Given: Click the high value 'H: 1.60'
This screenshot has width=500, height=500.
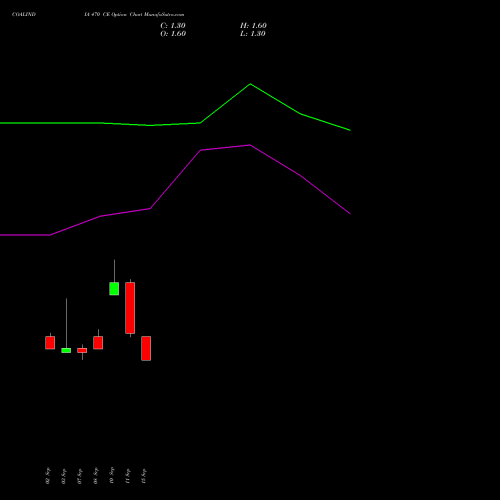Looking at the screenshot, I should [x=253, y=26].
